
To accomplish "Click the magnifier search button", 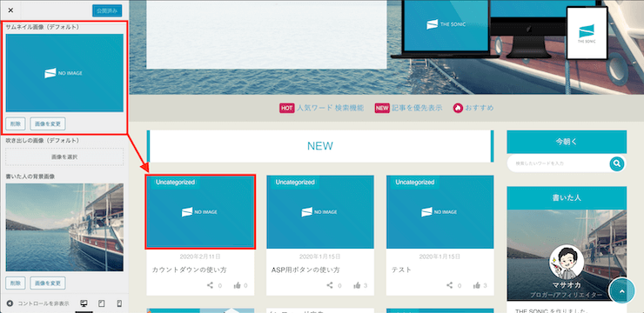I will point(617,163).
